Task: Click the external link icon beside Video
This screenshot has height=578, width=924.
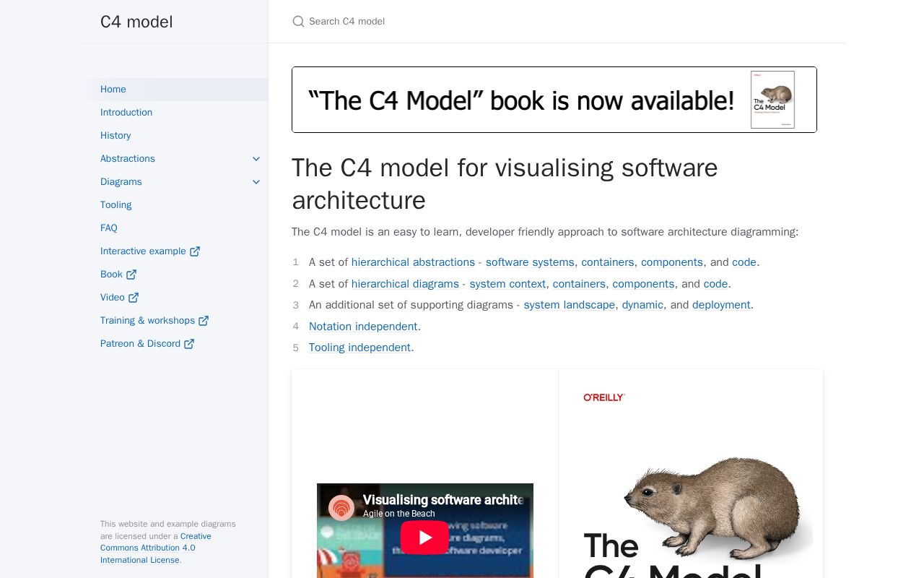Action: point(134,298)
